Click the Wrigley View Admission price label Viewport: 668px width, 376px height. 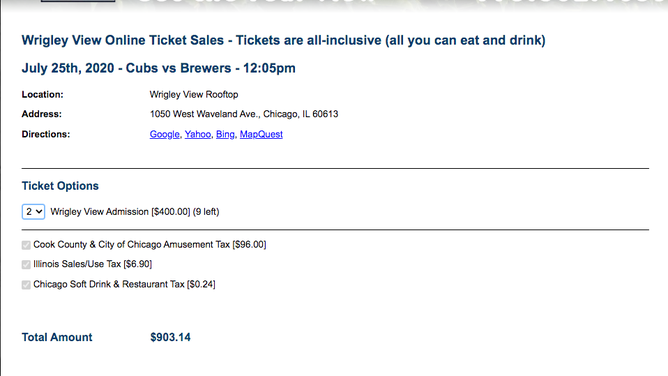(135, 212)
